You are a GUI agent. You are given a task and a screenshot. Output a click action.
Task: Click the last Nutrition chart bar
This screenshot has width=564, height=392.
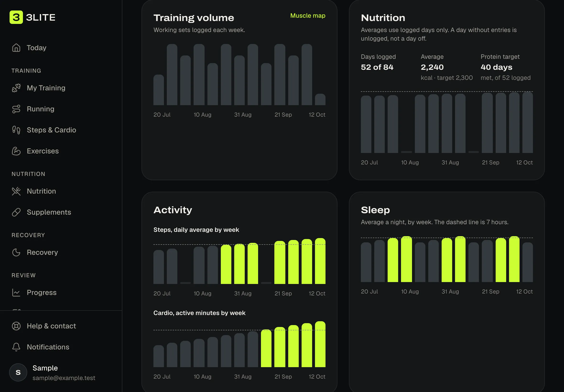pos(528,123)
